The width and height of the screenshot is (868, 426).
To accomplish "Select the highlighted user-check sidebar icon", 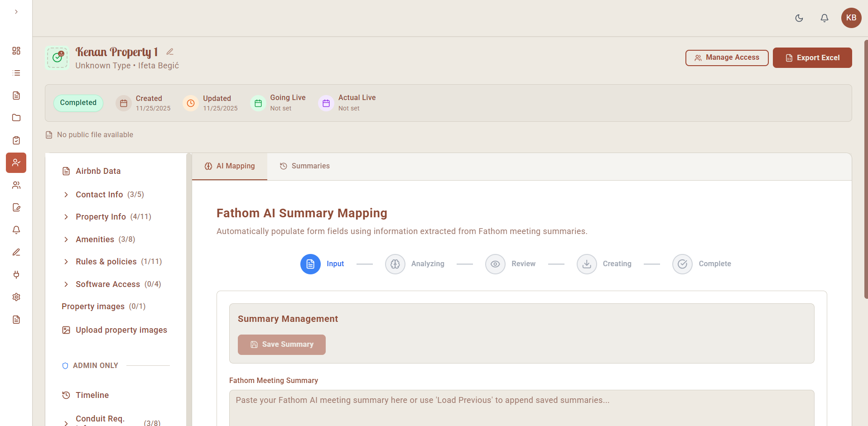I will (x=16, y=163).
